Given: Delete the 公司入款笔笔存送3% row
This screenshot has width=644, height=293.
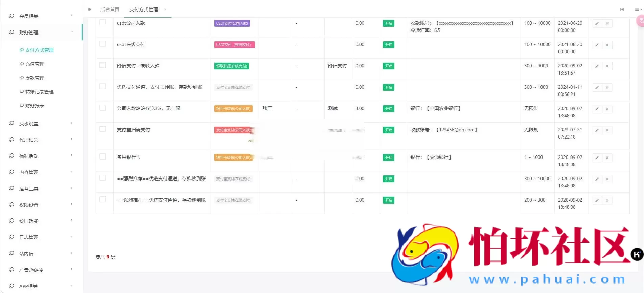Looking at the screenshot, I should (607, 109).
